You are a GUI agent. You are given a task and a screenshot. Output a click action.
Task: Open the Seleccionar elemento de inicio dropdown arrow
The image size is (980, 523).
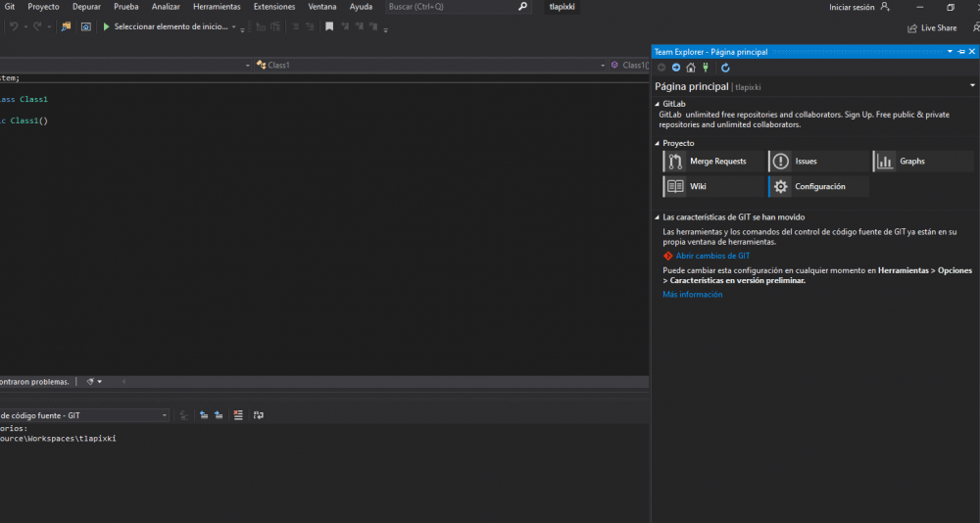tap(234, 27)
